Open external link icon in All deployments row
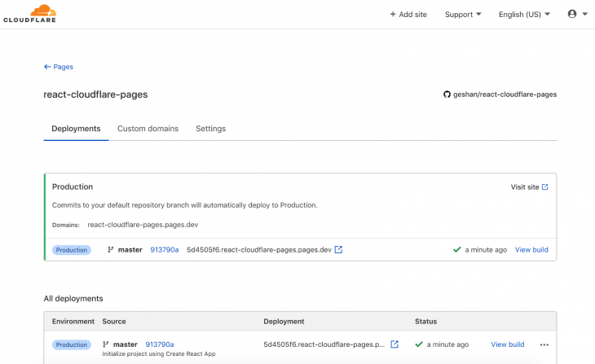Viewport: 595px width, 364px height. click(394, 344)
